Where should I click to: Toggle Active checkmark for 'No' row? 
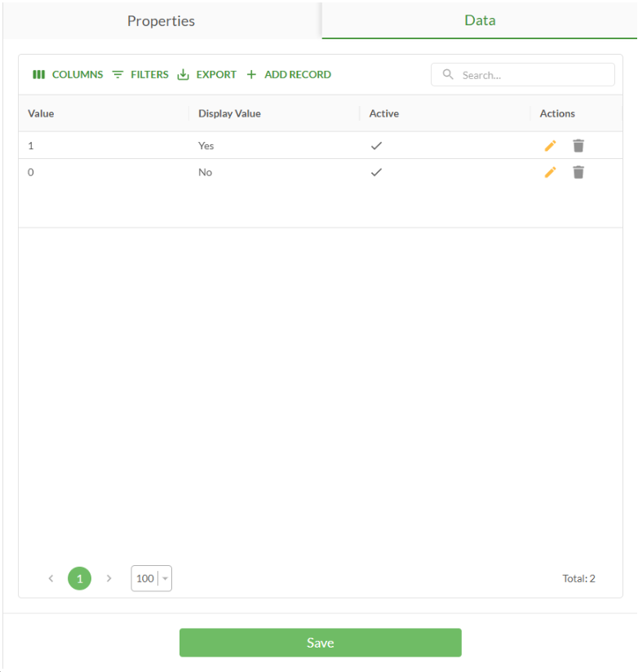[376, 172]
